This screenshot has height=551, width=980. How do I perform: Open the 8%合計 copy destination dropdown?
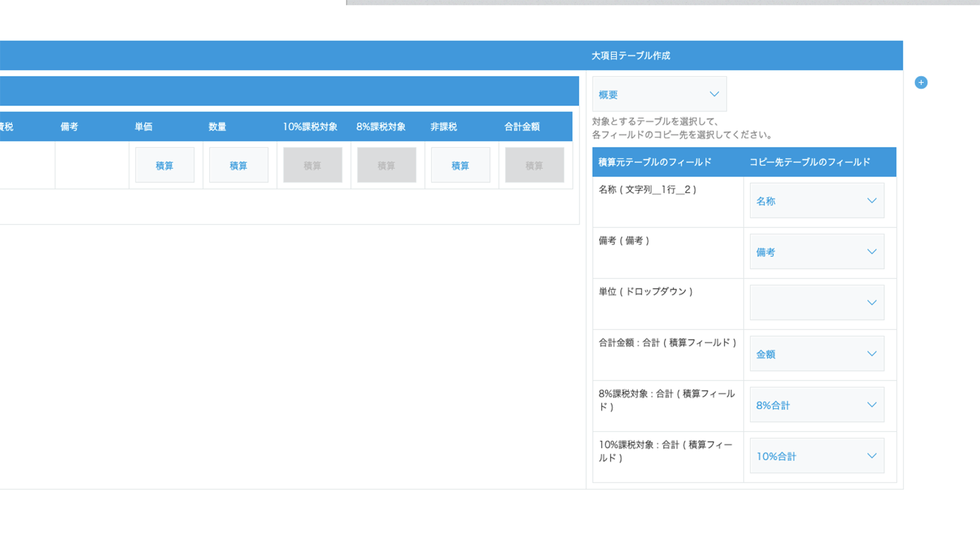(x=817, y=405)
